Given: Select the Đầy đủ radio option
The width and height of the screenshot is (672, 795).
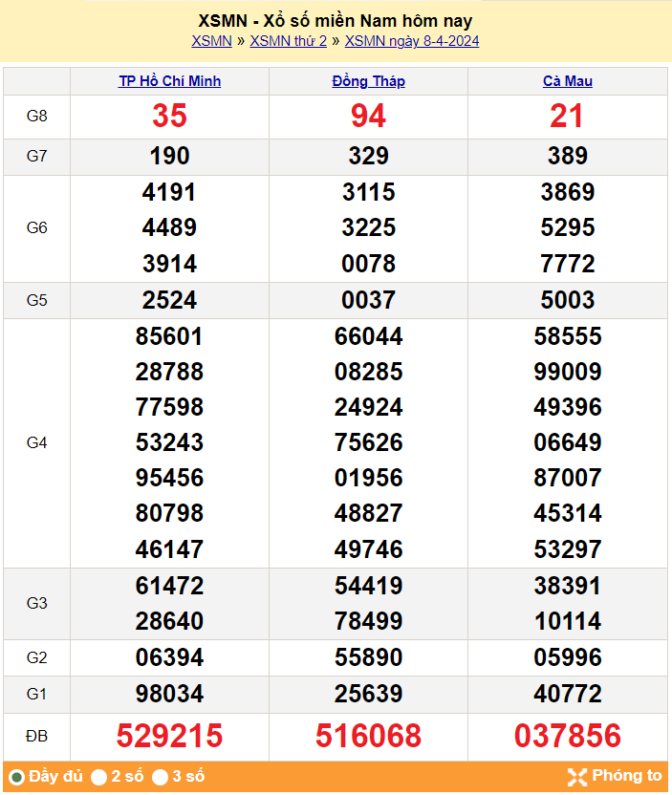Looking at the screenshot, I should [16, 777].
